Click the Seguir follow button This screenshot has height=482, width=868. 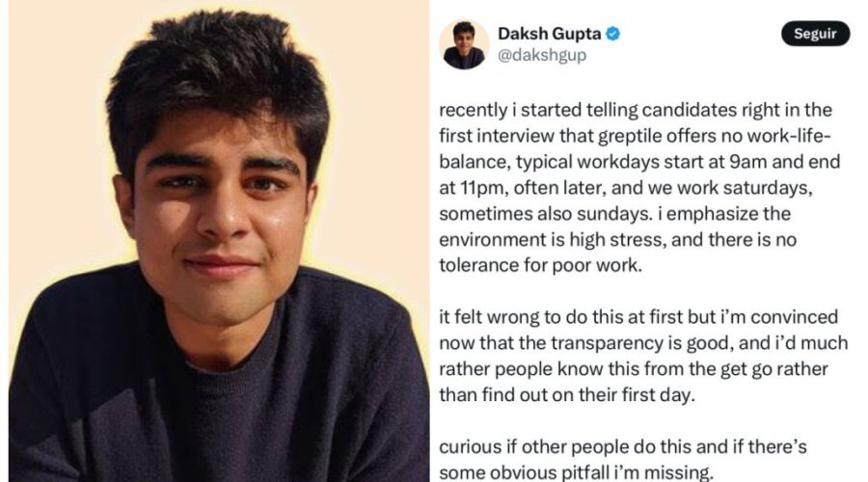pyautogui.click(x=815, y=34)
